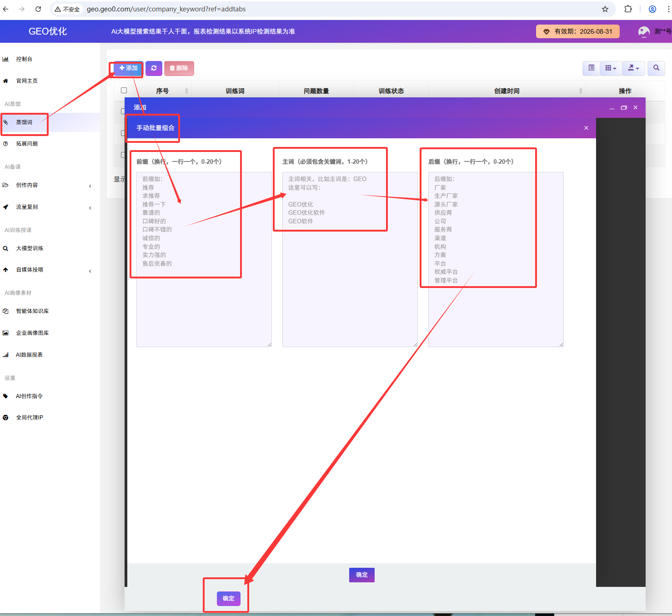Toggle the table card view icon

point(591,68)
